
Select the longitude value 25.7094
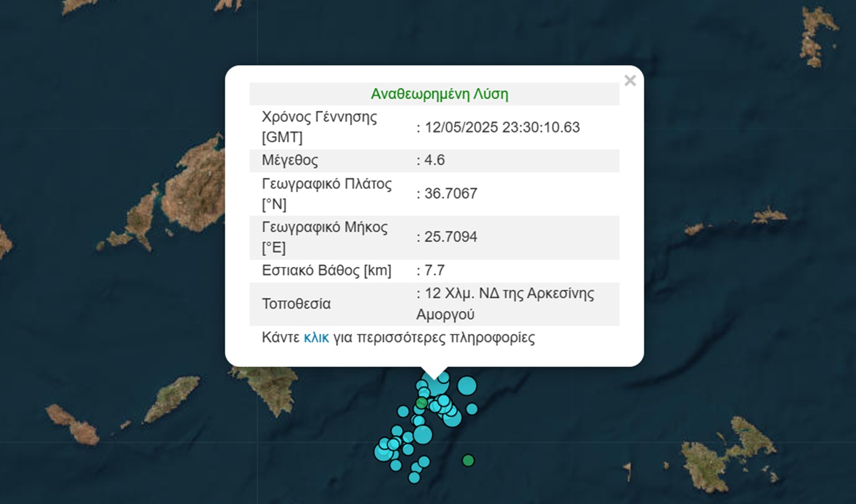tap(450, 237)
